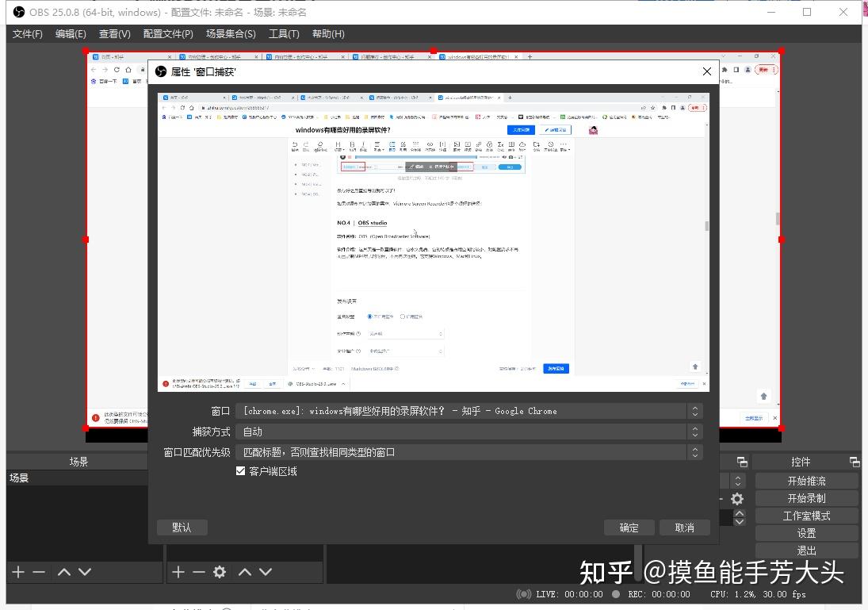Open the 捕获方式 dropdown set to 自动

[469, 432]
